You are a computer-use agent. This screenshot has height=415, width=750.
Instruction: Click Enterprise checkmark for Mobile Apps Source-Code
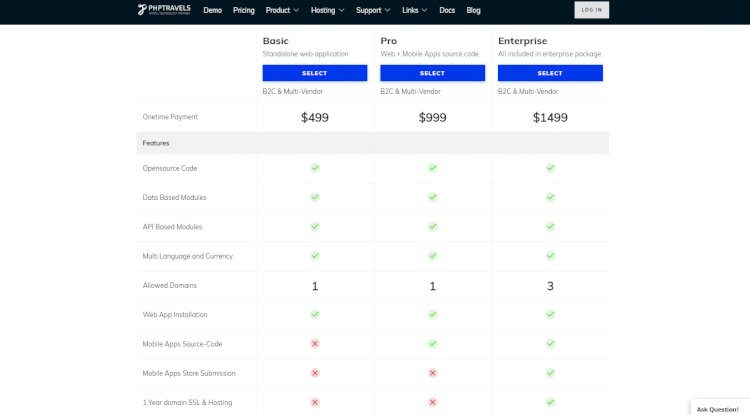click(x=550, y=343)
